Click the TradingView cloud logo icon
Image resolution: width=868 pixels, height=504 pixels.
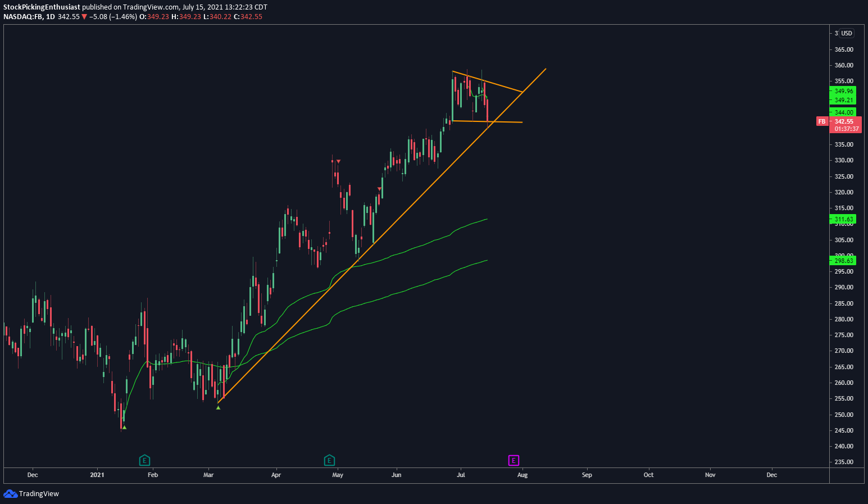point(10,493)
